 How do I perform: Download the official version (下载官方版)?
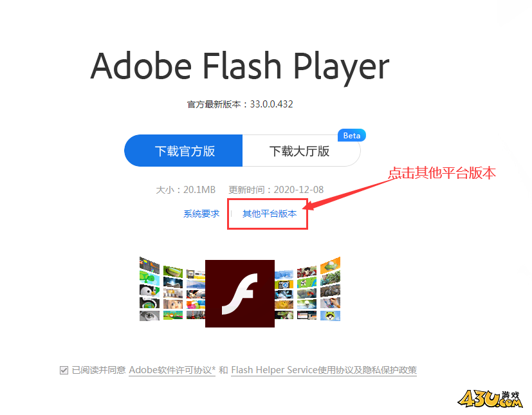[183, 151]
